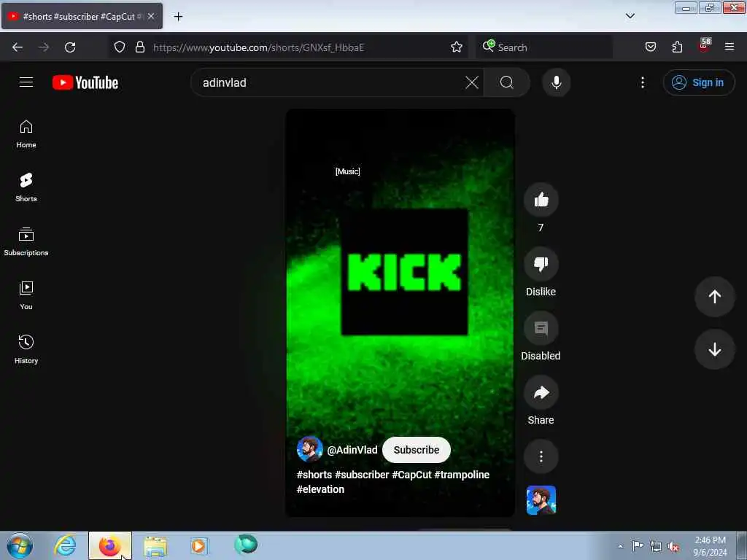
Task: Go to next short with down arrow
Action: 714,349
